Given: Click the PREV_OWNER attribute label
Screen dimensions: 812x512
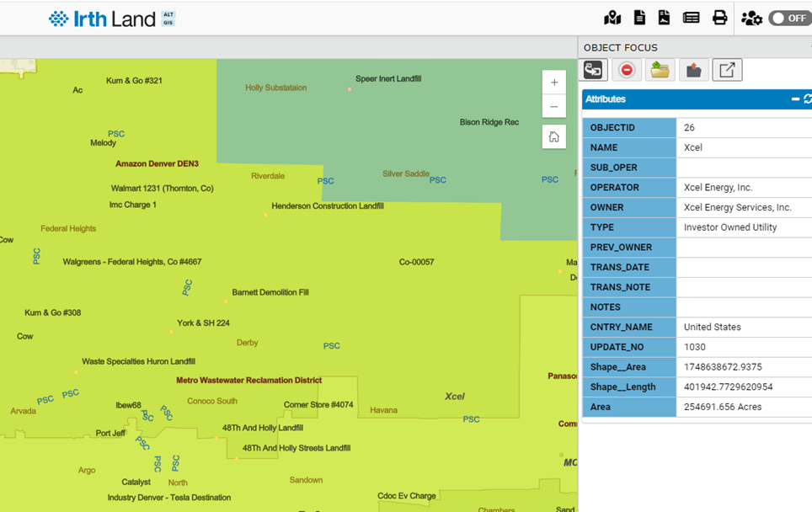Looking at the screenshot, I should click(x=621, y=248).
